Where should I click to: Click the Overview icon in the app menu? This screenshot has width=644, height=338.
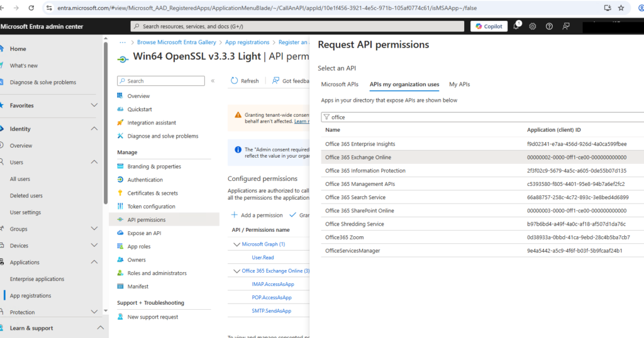[x=120, y=95]
